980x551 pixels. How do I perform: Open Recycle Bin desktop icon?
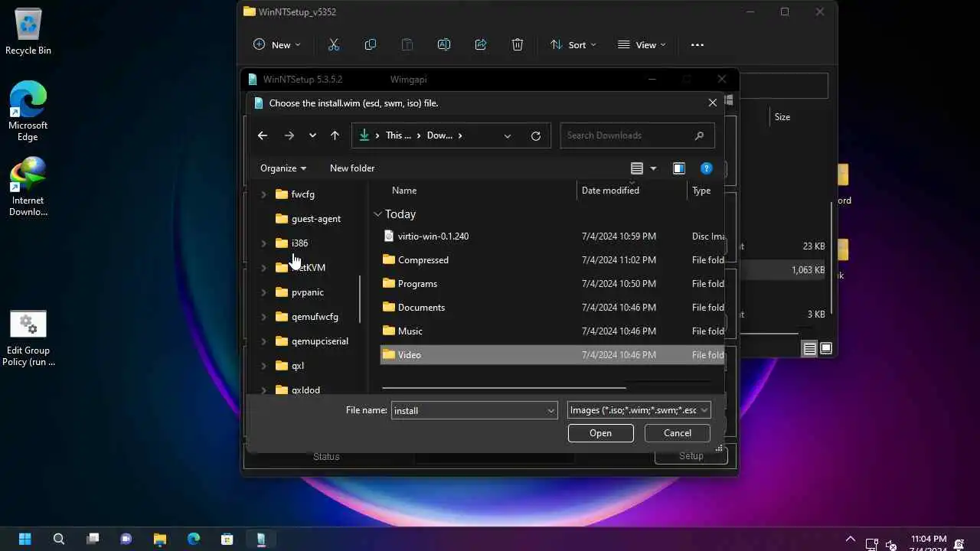pos(28,33)
